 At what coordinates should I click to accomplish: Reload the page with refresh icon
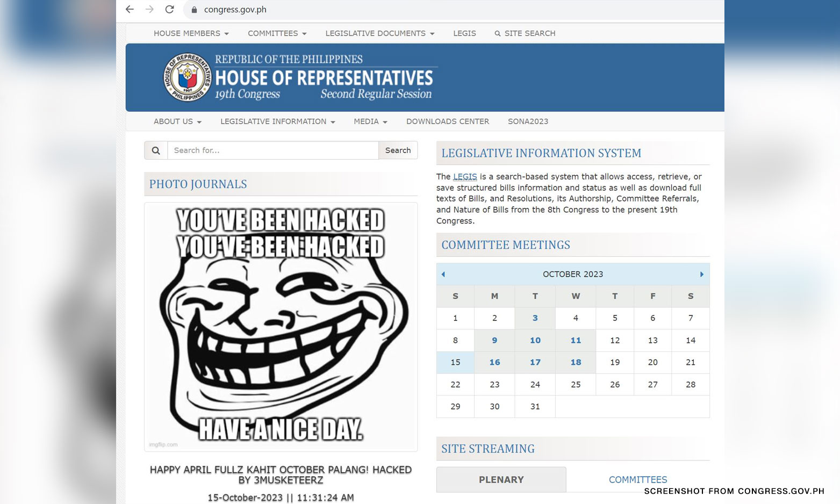point(169,9)
